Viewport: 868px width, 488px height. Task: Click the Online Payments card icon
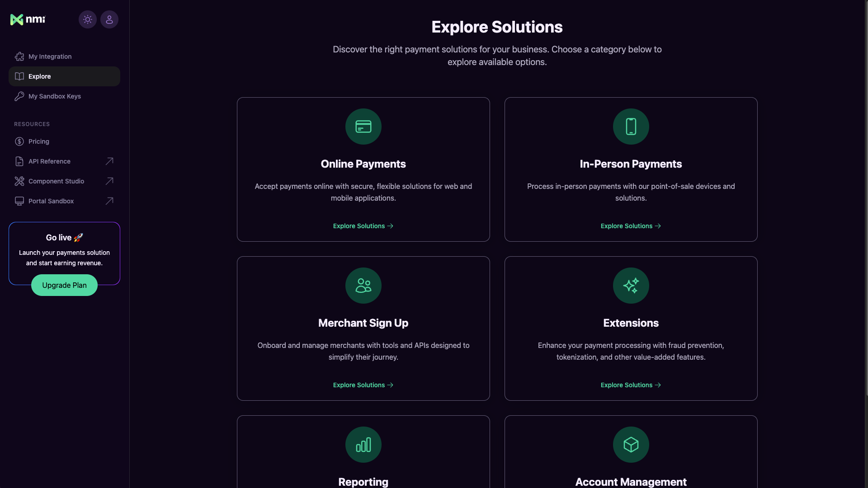click(363, 127)
